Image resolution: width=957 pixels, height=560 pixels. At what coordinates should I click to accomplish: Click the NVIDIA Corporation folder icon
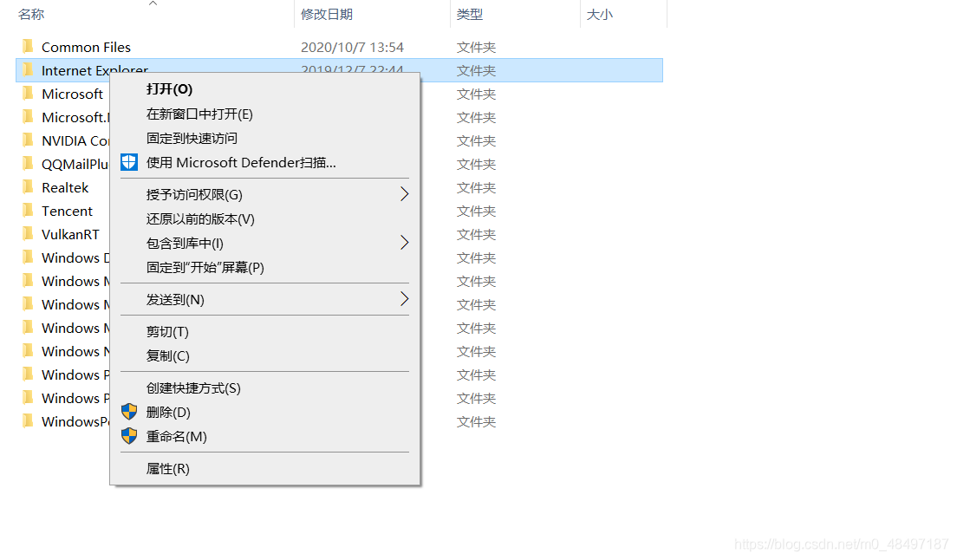coord(28,140)
